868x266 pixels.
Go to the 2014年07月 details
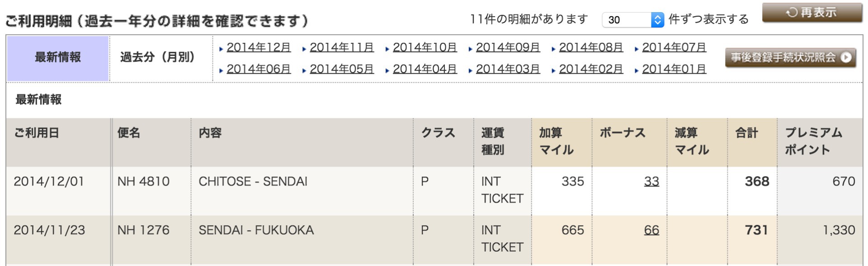point(674,47)
